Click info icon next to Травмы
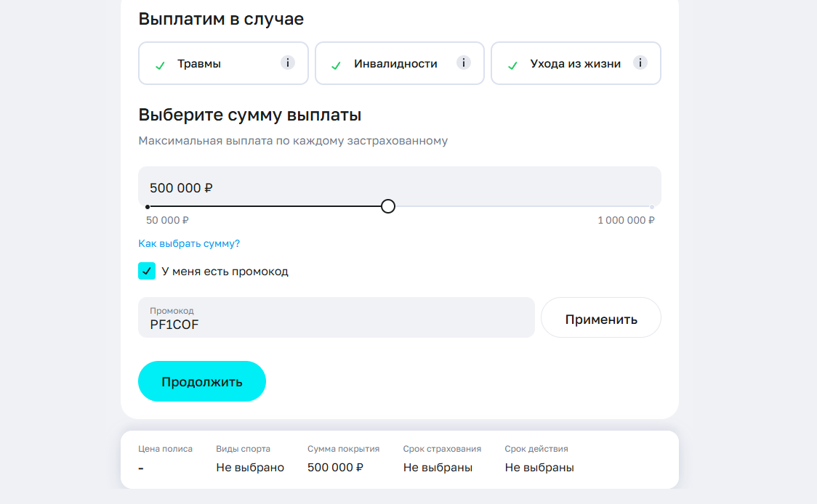This screenshot has width=817, height=504. (288, 62)
